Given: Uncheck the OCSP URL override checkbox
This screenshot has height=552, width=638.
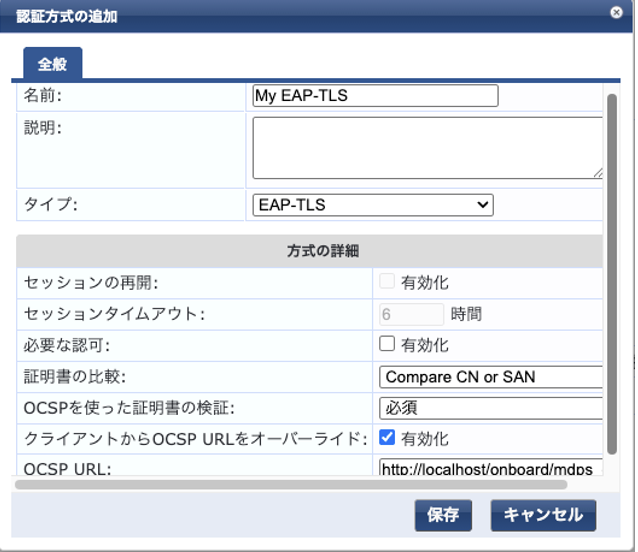Looking at the screenshot, I should pos(388,438).
